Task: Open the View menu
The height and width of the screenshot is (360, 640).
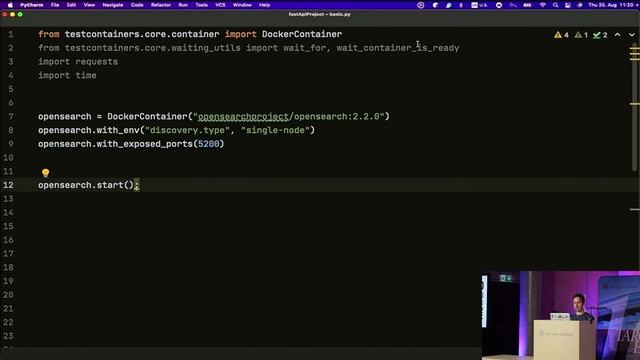Action: 89,5
